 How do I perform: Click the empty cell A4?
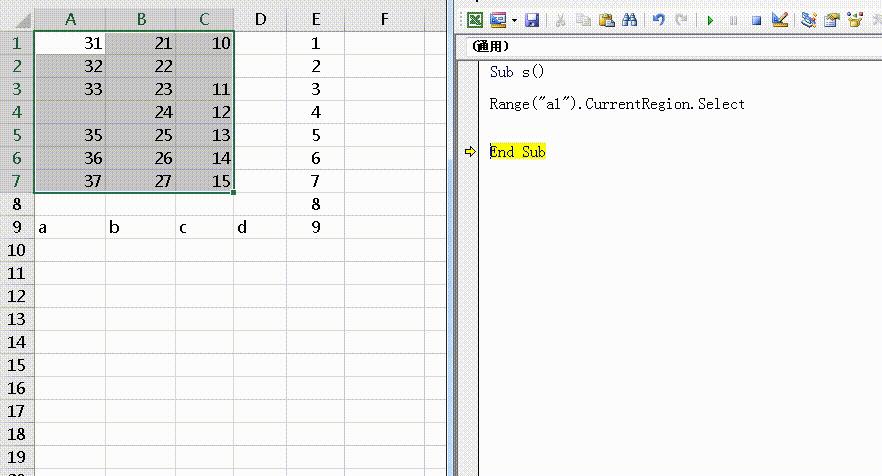pyautogui.click(x=70, y=112)
